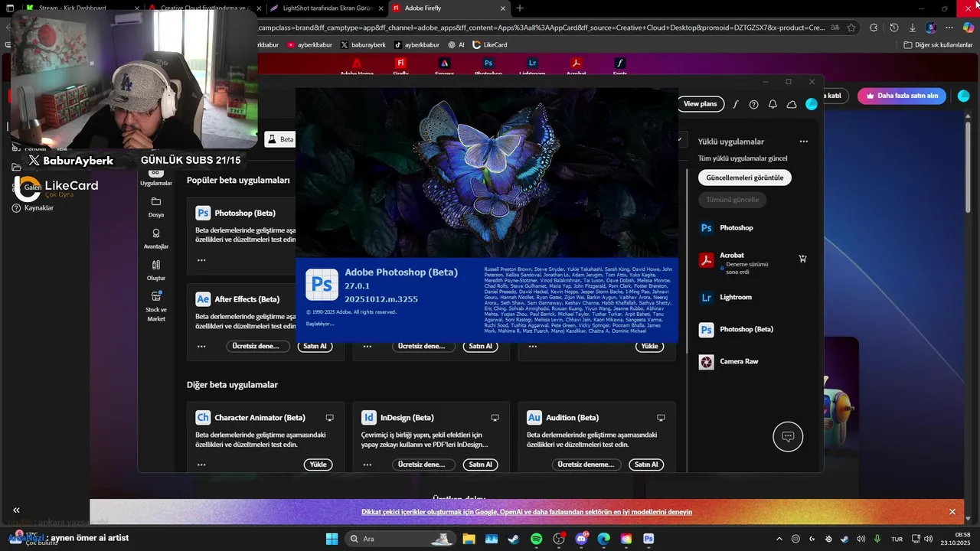This screenshot has height=551, width=980.
Task: Open Avantajlar in Creative Cloud sidebar
Action: click(x=156, y=239)
